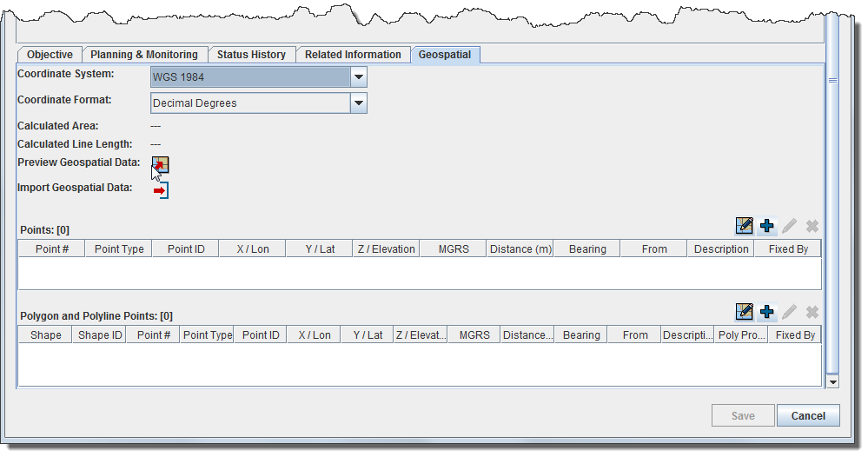Expand the Coordinate Format dropdown
The height and width of the screenshot is (457, 868).
(x=358, y=103)
